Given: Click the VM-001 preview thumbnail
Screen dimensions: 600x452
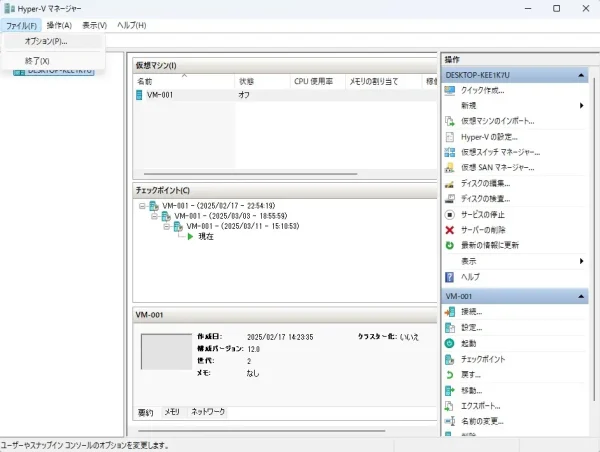Looking at the screenshot, I should [166, 352].
